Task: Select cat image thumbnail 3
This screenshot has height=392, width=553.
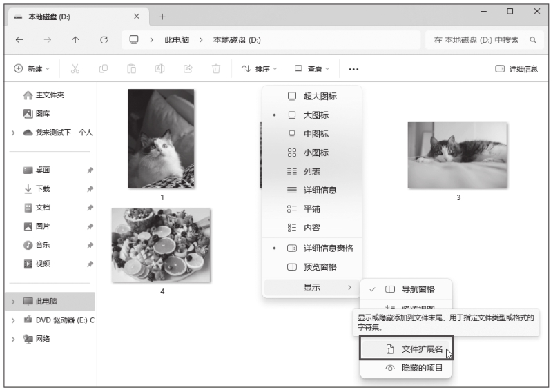Action: pyautogui.click(x=458, y=155)
